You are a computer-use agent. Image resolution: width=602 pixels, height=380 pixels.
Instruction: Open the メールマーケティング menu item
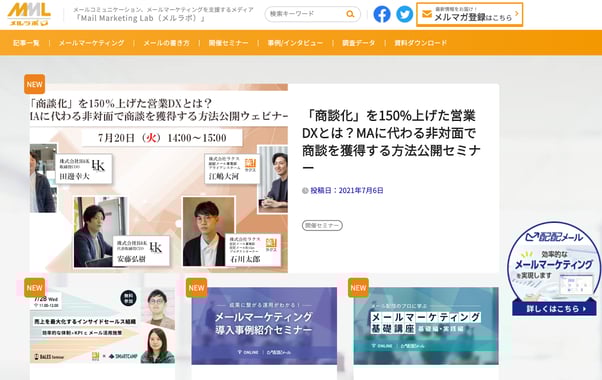point(91,43)
